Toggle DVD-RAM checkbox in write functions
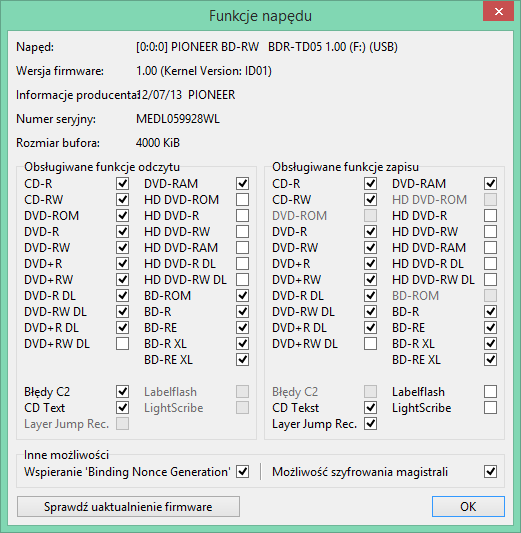The height and width of the screenshot is (533, 521). (490, 184)
